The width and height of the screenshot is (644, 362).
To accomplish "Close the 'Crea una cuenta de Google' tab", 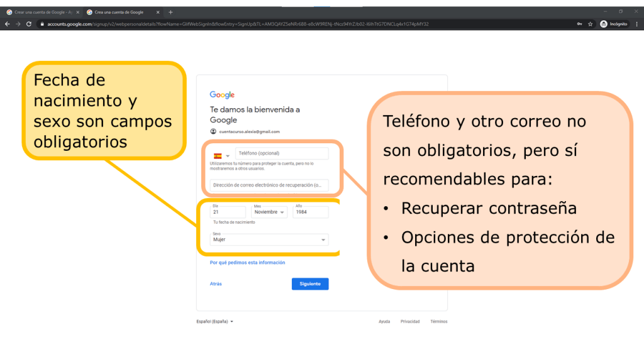I will (x=158, y=13).
